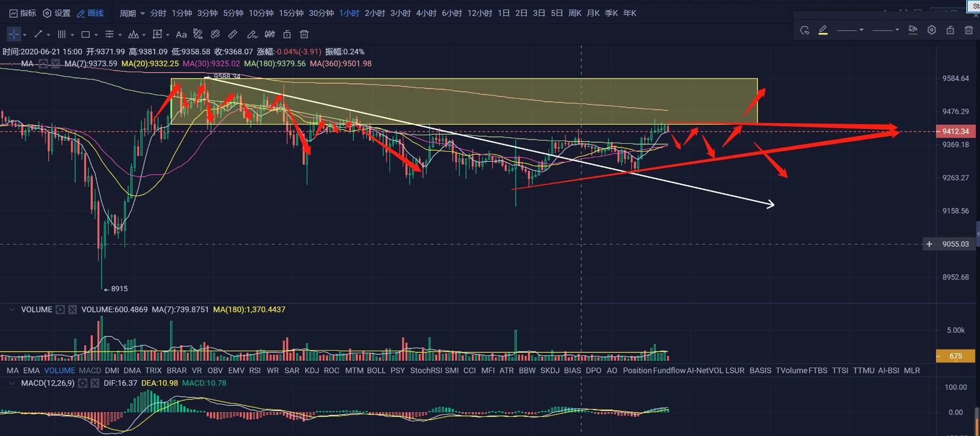Viewport: 980px width, 436px height.
Task: Open the line style dropdown
Action: 850,30
